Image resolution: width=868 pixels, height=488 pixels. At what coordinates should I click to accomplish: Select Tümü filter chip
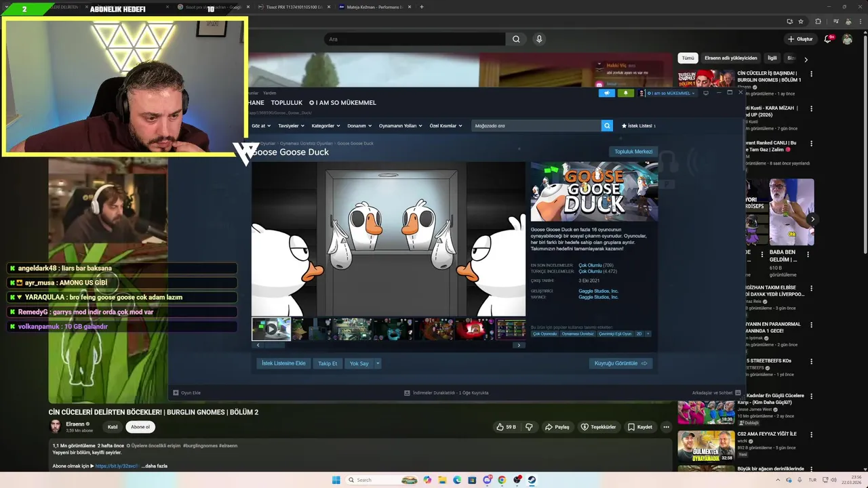click(x=688, y=58)
